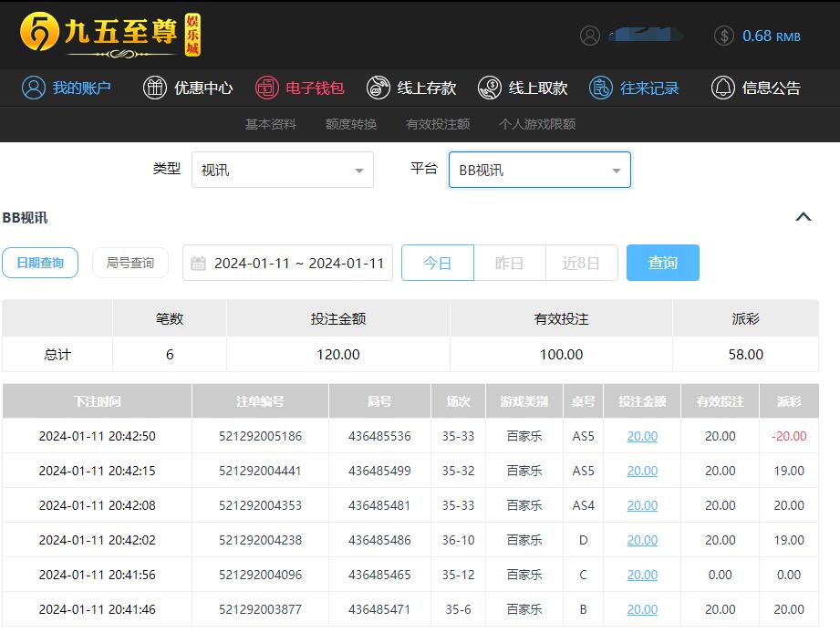Viewport: 840px width, 633px height.
Task: Click the 信息公告 bell icon
Action: [x=722, y=88]
